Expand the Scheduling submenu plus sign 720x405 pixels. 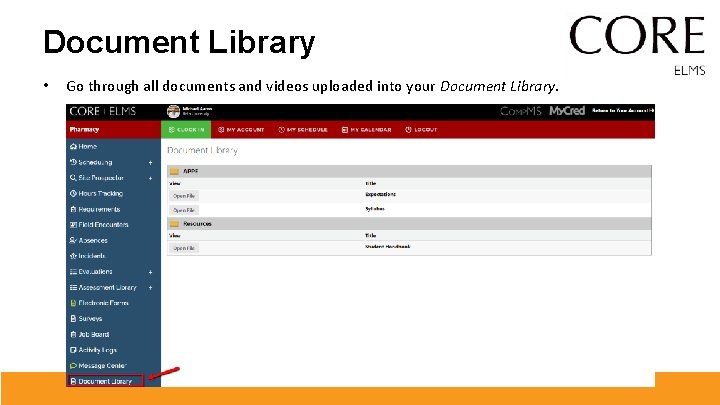click(x=150, y=163)
